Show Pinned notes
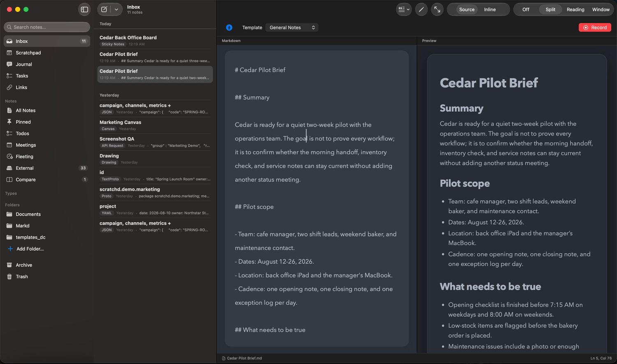This screenshot has width=617, height=364. 47,122
